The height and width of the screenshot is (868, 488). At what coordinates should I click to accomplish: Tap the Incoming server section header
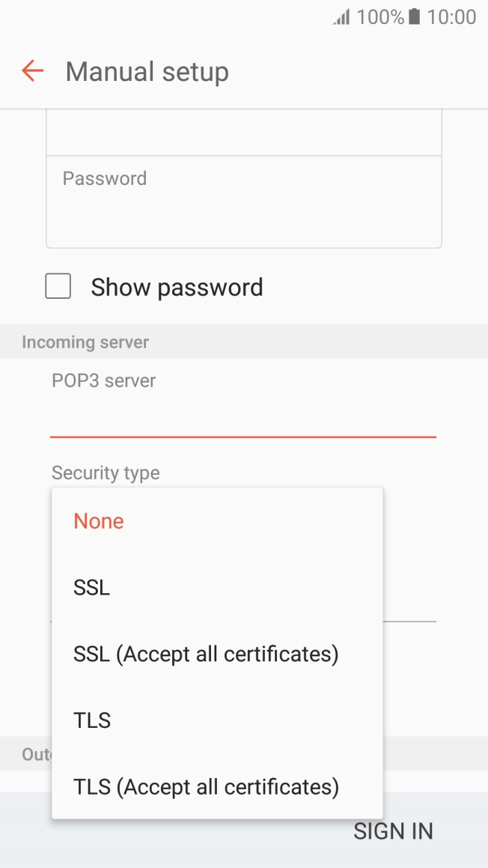pos(85,342)
